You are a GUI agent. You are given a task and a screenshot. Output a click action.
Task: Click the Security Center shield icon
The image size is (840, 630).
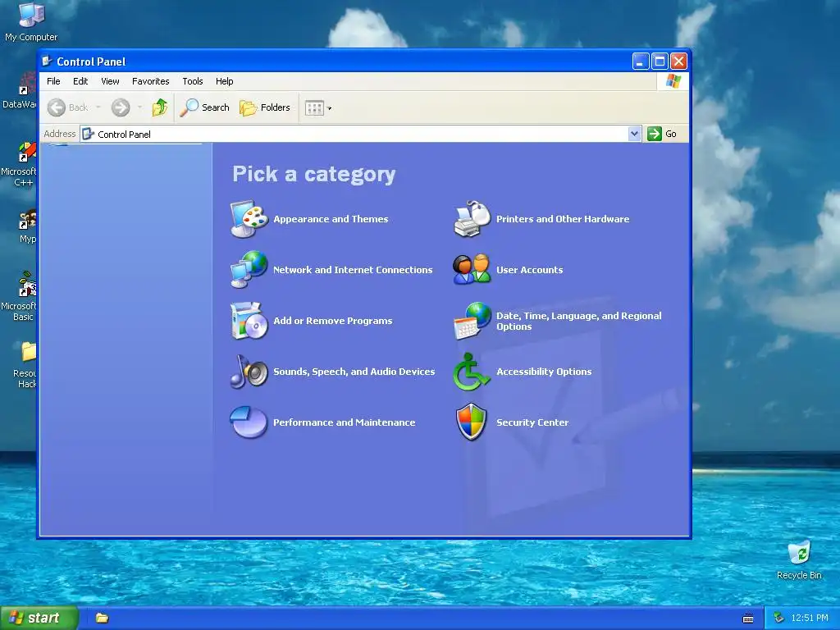(x=472, y=422)
